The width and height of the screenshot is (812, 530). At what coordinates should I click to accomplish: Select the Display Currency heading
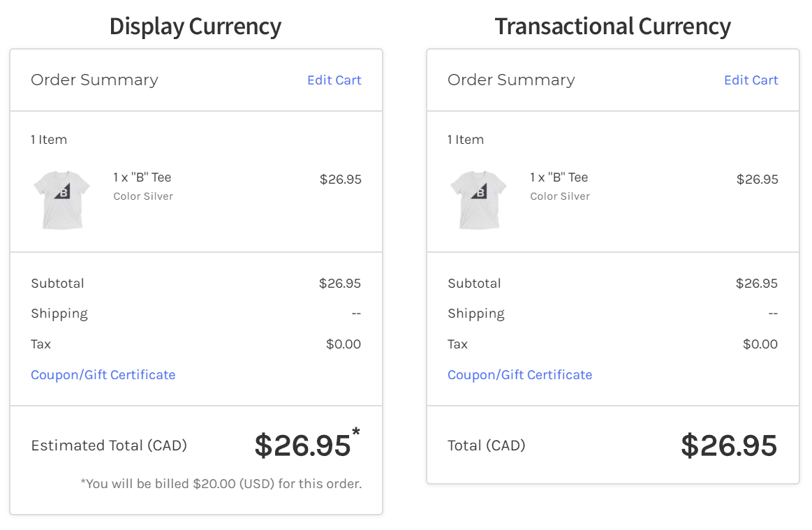(x=195, y=27)
